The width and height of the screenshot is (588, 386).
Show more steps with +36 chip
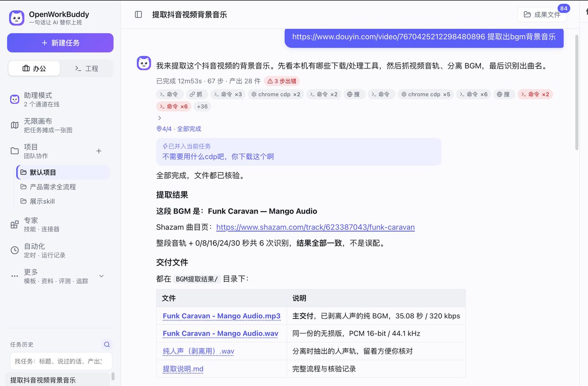202,106
